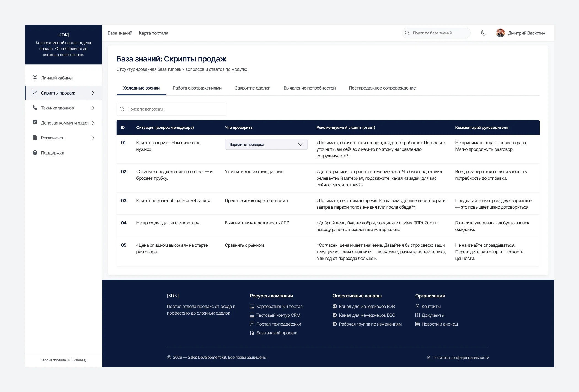Image resolution: width=579 pixels, height=392 pixels.
Task: Click the Документы book icon
Action: coord(417,315)
